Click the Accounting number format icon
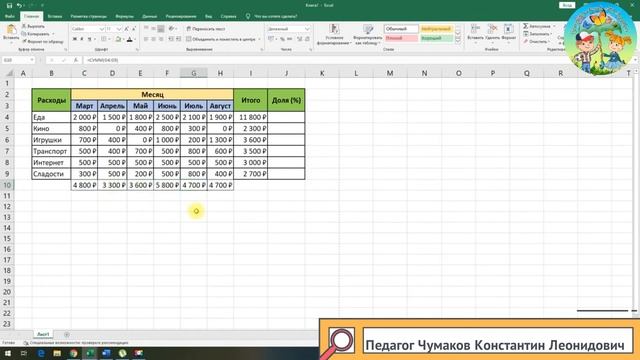Viewport: 640px width, 360px height. pyautogui.click(x=271, y=39)
